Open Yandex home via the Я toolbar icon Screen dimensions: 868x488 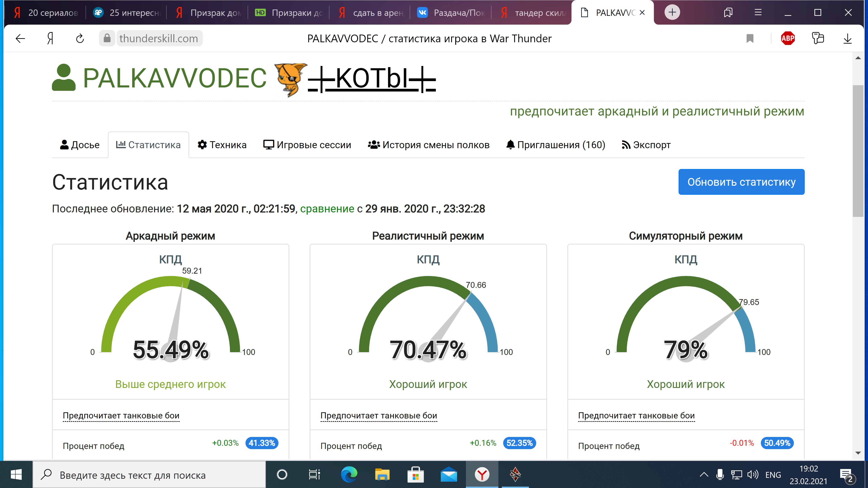tap(50, 38)
